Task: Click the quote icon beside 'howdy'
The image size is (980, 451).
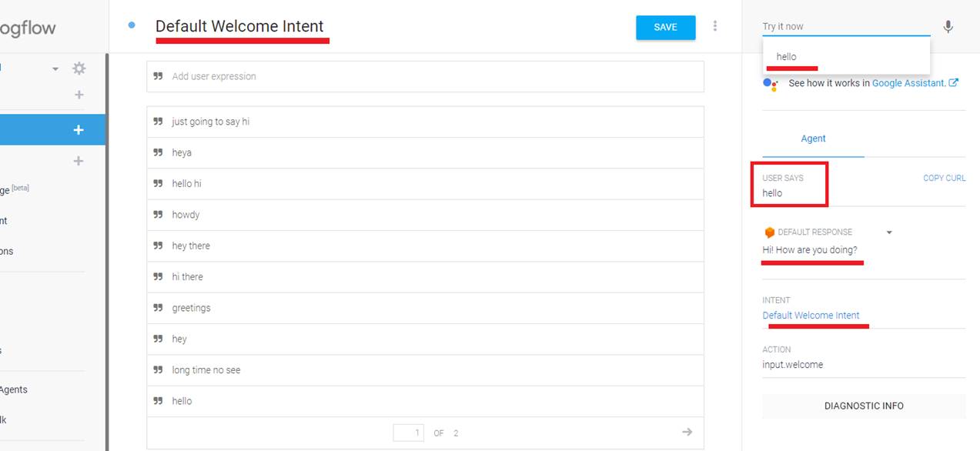Action: [x=158, y=215]
